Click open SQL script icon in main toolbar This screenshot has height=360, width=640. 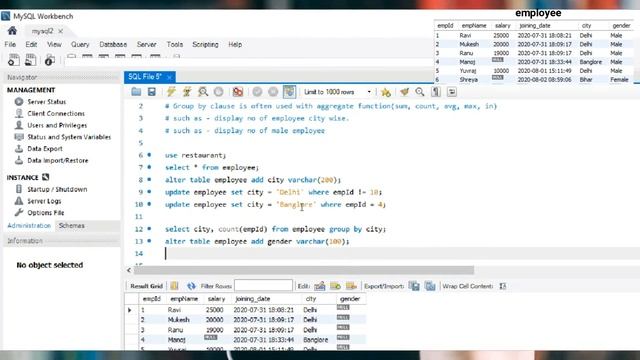click(x=30, y=60)
